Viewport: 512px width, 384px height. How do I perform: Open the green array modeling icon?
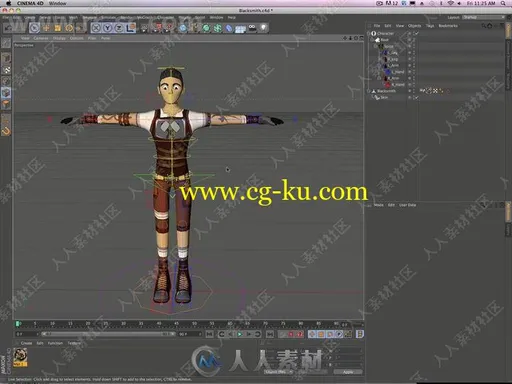tap(218, 28)
